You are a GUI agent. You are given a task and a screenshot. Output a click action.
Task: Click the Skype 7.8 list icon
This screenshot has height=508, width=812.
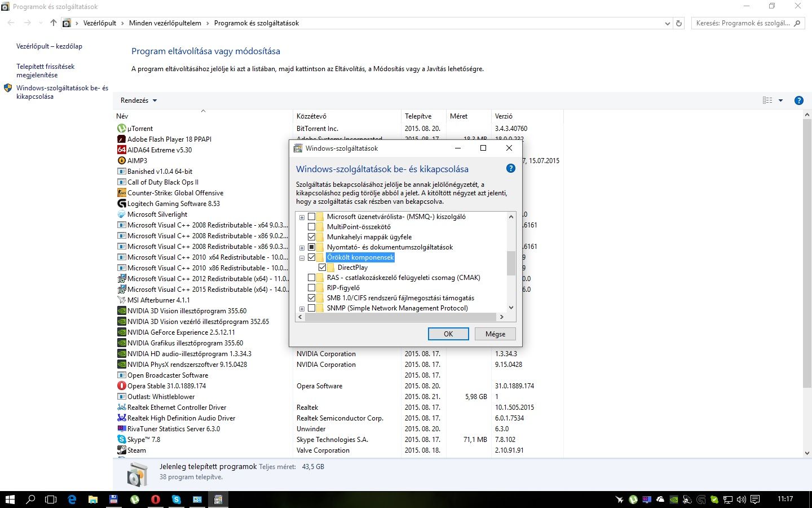point(121,440)
